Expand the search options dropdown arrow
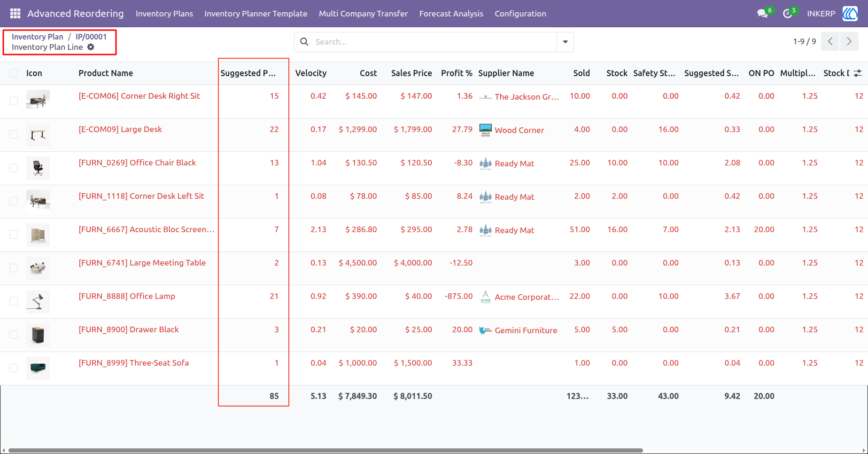The image size is (868, 454). (x=565, y=42)
